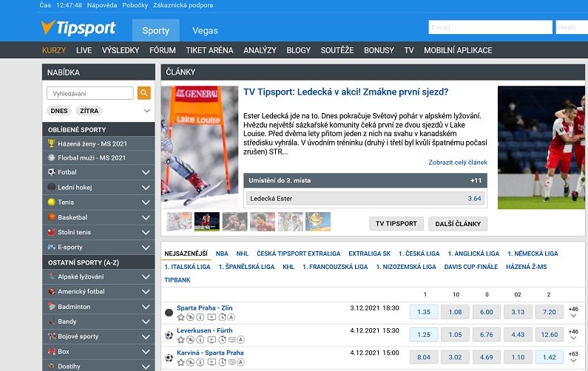Select odds 1.25 for Leverkusen - Fürth

click(424, 334)
